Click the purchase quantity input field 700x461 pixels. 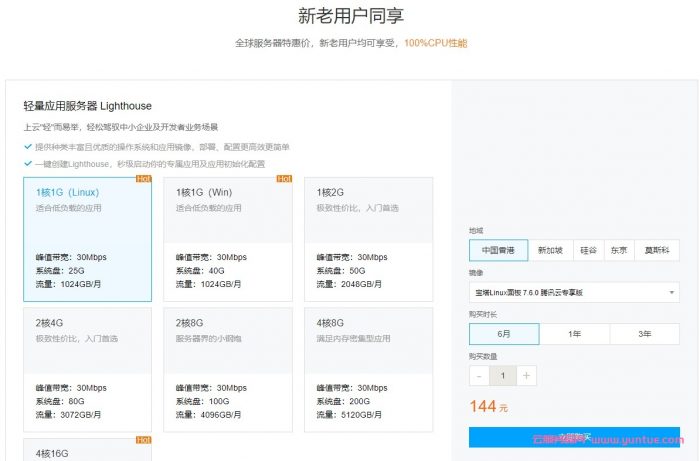[x=503, y=376]
